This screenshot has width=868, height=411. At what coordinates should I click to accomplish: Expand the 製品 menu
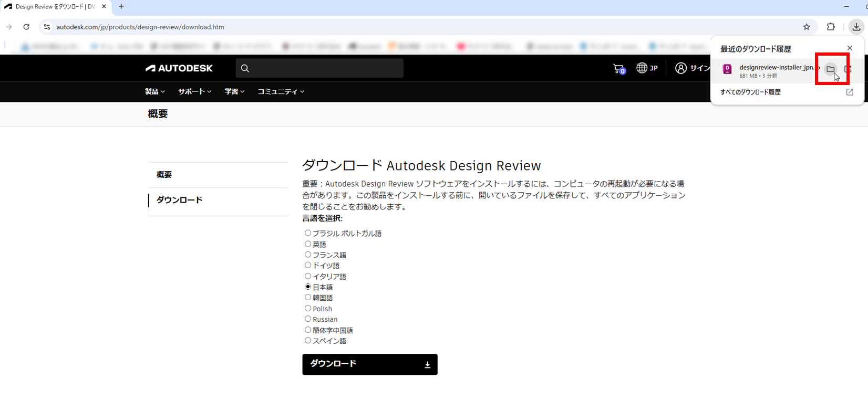(x=155, y=91)
